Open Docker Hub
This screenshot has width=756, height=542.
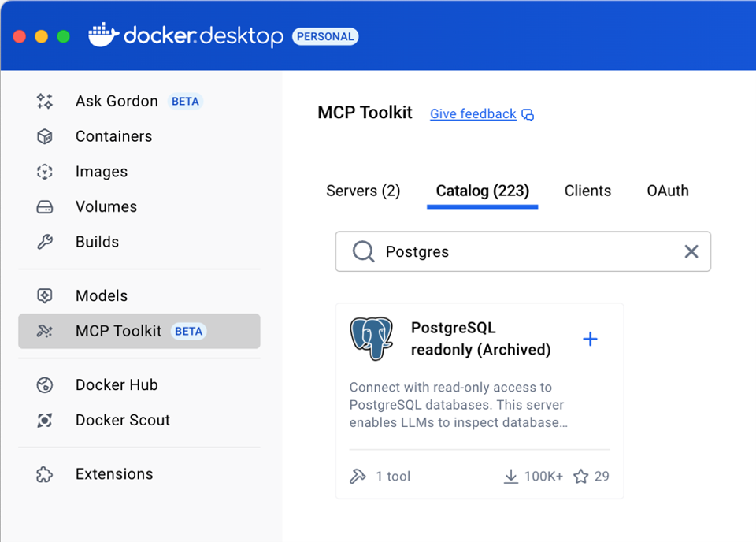(139, 384)
